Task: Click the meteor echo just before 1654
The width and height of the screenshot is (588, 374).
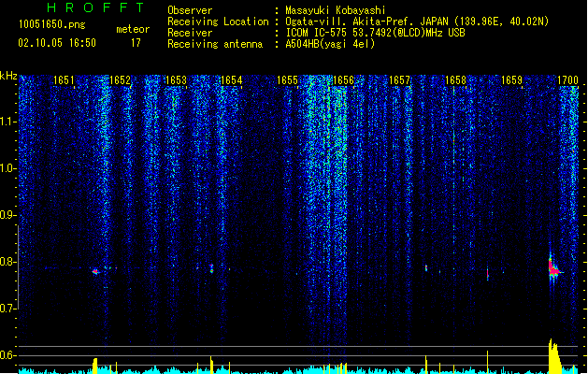Action: [211, 268]
